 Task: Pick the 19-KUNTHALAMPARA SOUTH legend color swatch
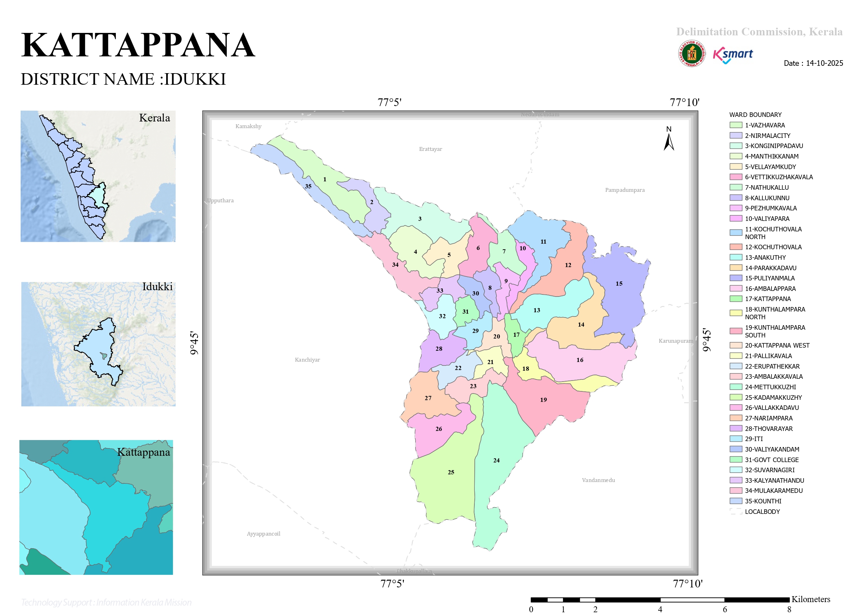[x=736, y=332]
